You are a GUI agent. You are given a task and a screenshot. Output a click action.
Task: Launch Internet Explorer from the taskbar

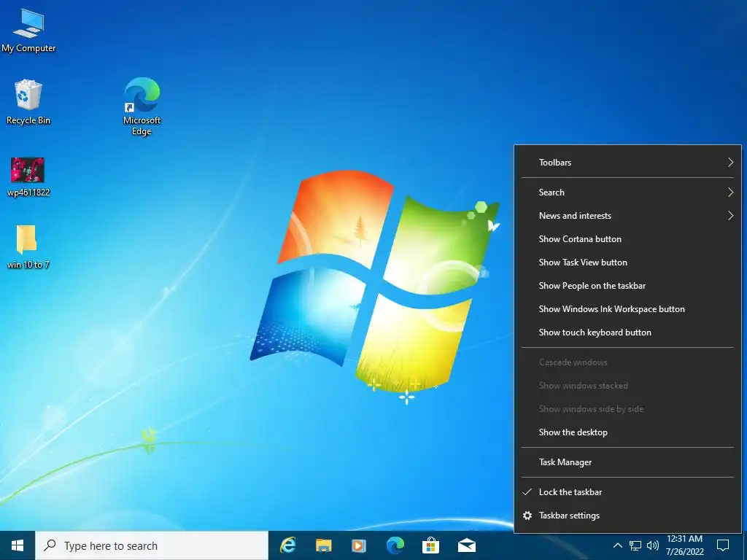click(287, 545)
